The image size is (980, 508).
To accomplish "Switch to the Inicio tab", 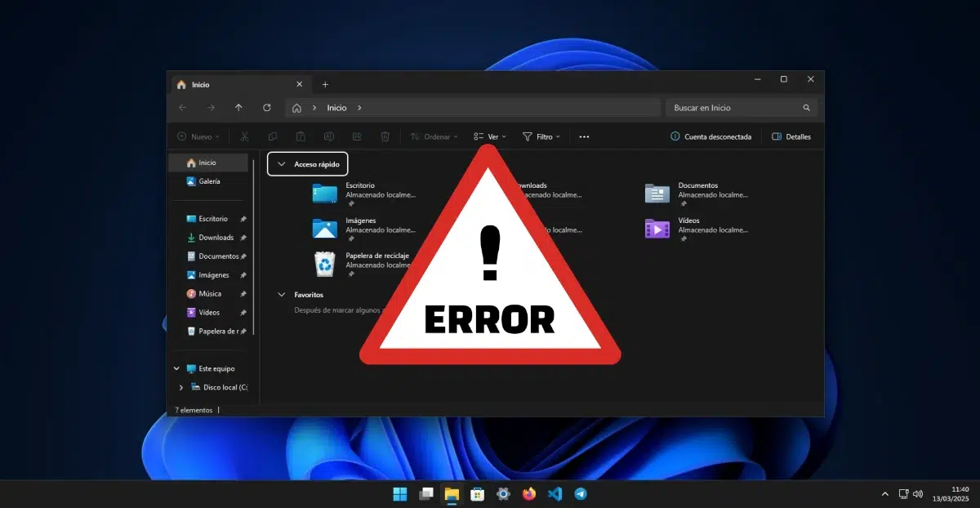I will (x=199, y=84).
